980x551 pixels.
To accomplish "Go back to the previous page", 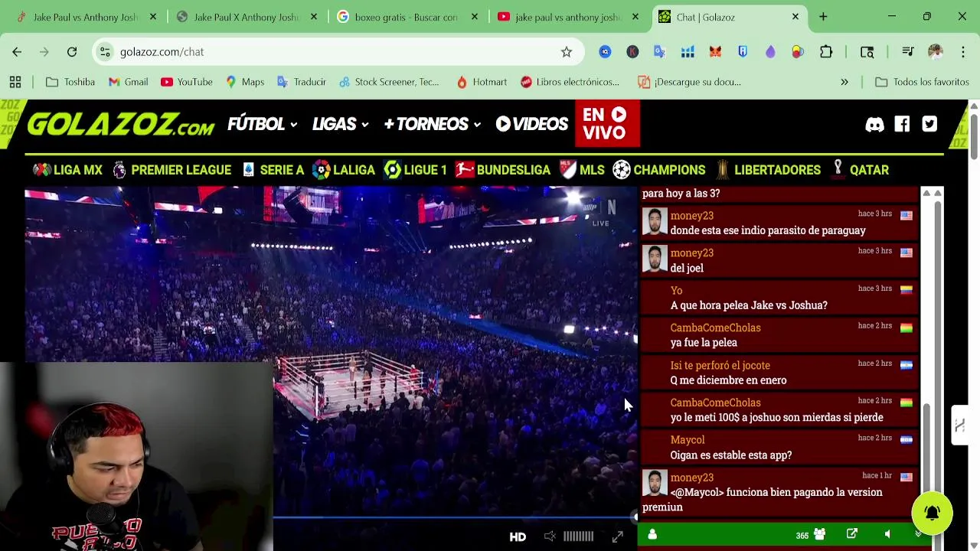I will pos(17,52).
